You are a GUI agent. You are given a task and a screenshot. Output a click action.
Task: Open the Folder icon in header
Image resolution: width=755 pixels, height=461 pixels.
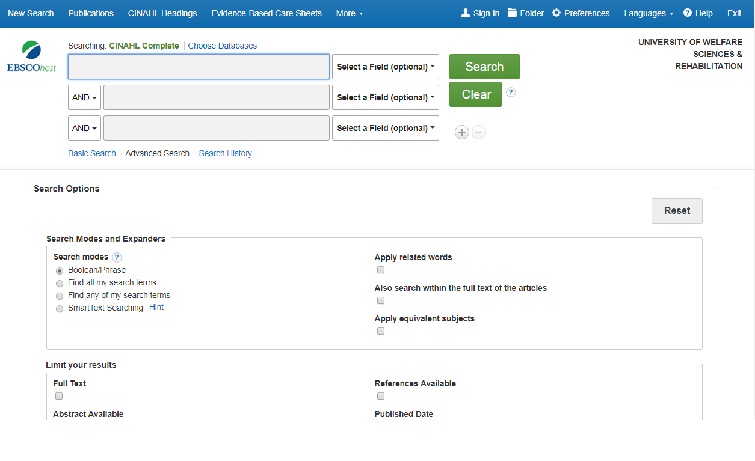click(512, 13)
